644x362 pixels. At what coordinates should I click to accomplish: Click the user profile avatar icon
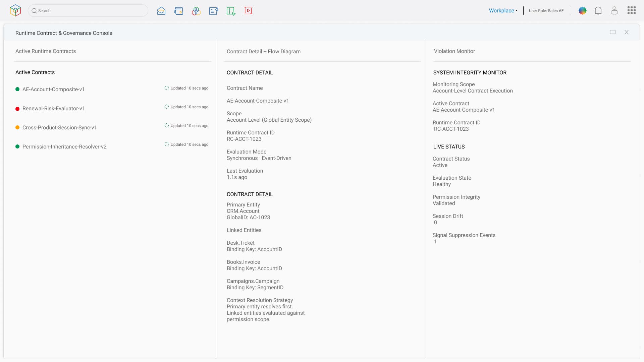pyautogui.click(x=614, y=10)
